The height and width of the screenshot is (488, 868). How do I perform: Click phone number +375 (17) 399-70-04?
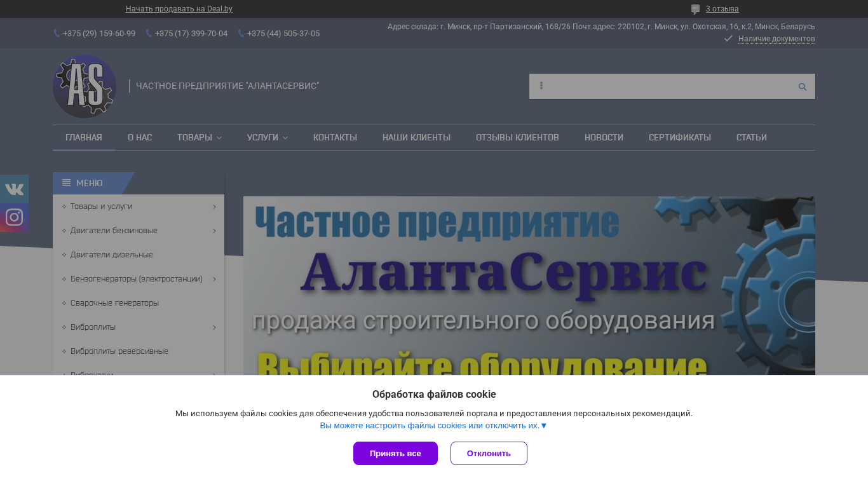[191, 34]
